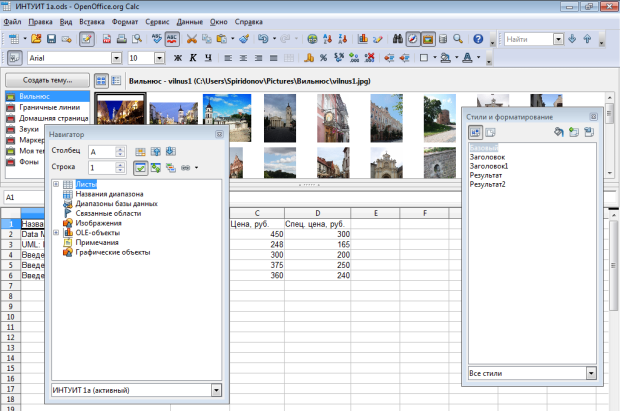Switch to Page Styles in Styles panel
620x411 pixels.
[489, 132]
